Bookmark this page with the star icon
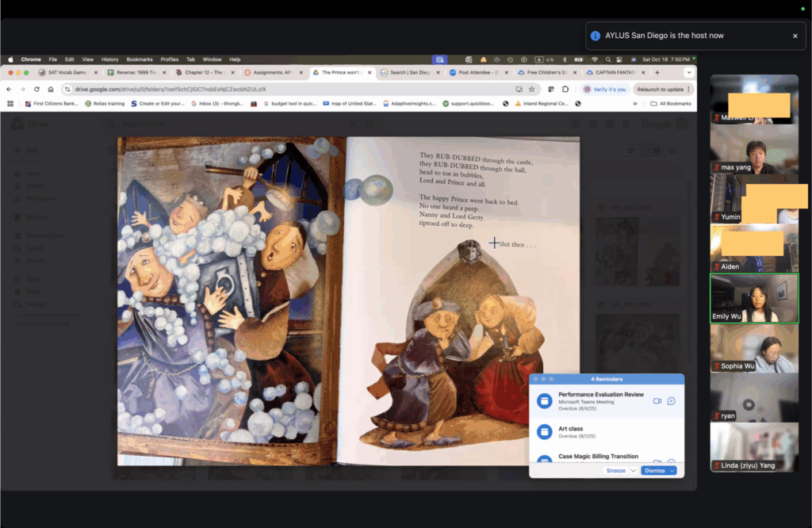Viewport: 812px width, 528px height. [532, 90]
